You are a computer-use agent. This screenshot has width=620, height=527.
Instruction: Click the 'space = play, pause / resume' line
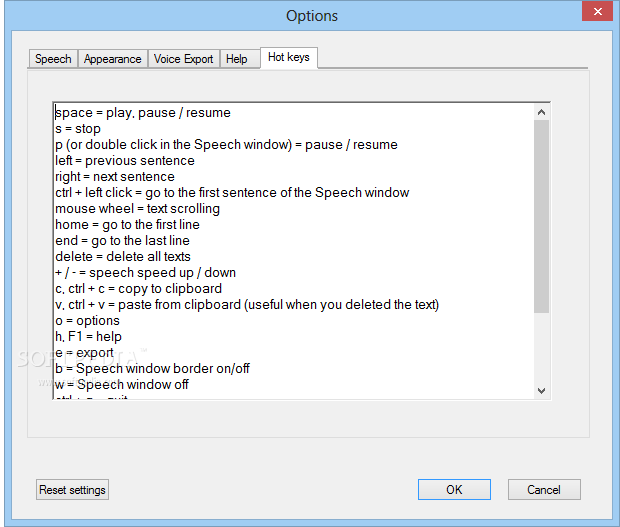143,113
